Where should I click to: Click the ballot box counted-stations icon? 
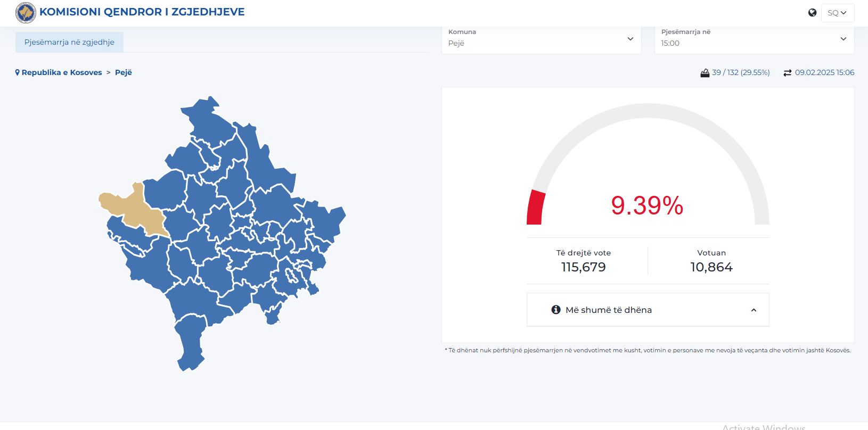(705, 73)
